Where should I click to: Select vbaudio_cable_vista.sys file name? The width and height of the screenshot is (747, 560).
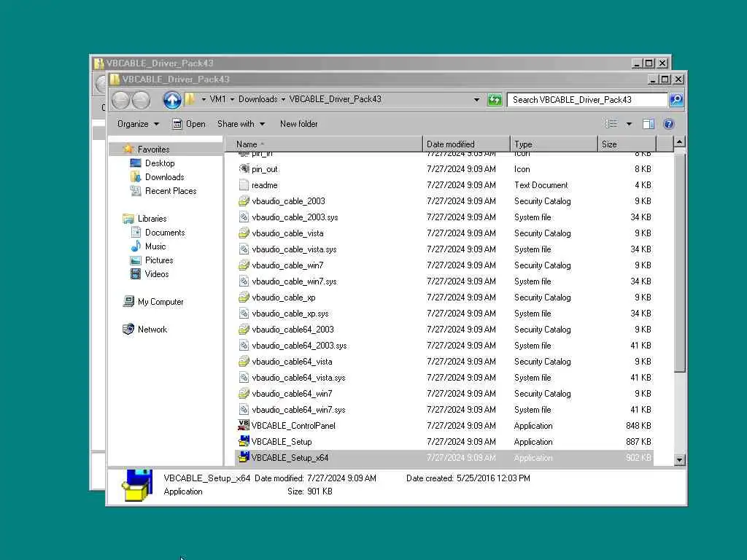coord(294,249)
